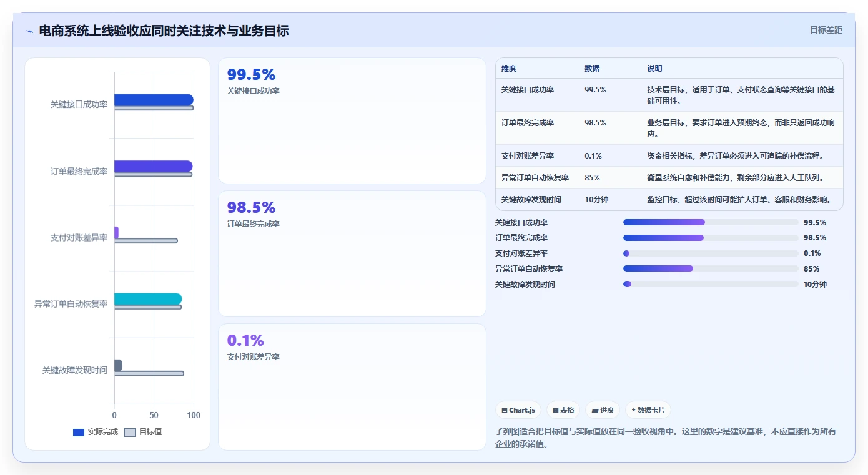This screenshot has width=868, height=475.
Task: Click the 98.5% value in the second data card
Action: click(251, 208)
